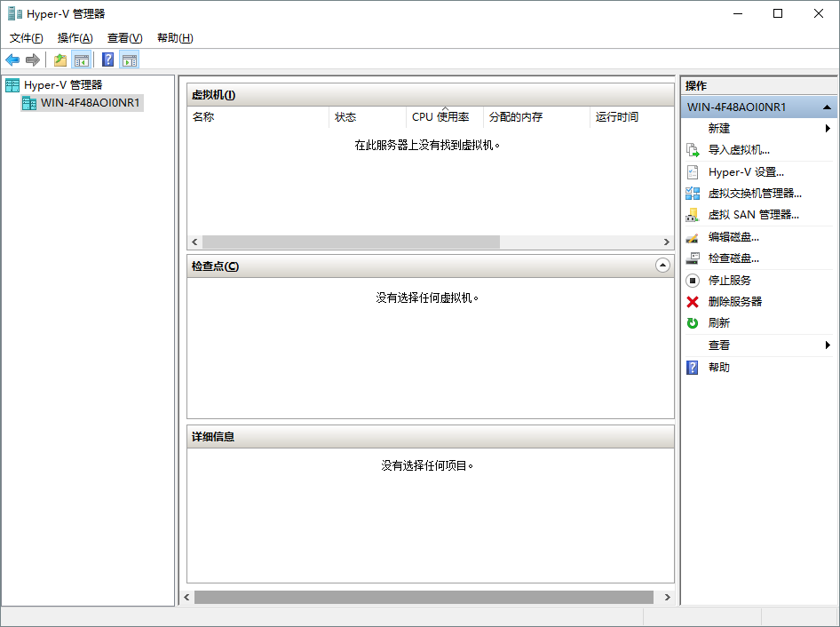Click the Hyper-V title bar app icon

coord(15,13)
